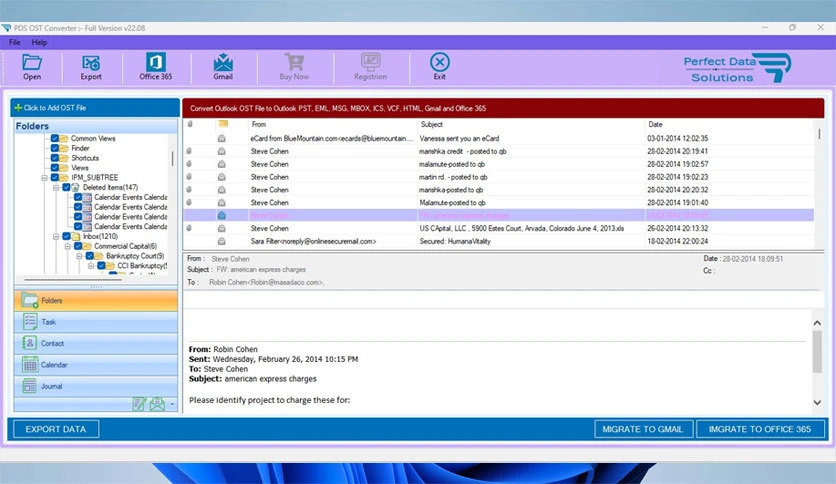Toggle the Shortcuts folder checkbox
The height and width of the screenshot is (484, 836).
point(54,158)
